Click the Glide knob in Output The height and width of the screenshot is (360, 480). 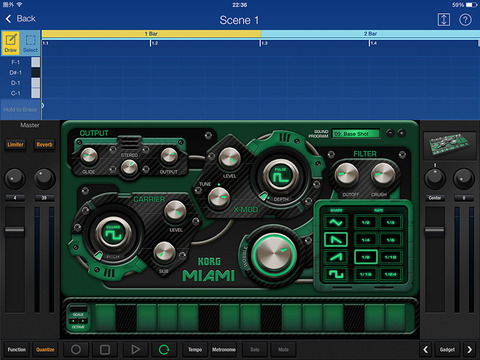(x=89, y=156)
